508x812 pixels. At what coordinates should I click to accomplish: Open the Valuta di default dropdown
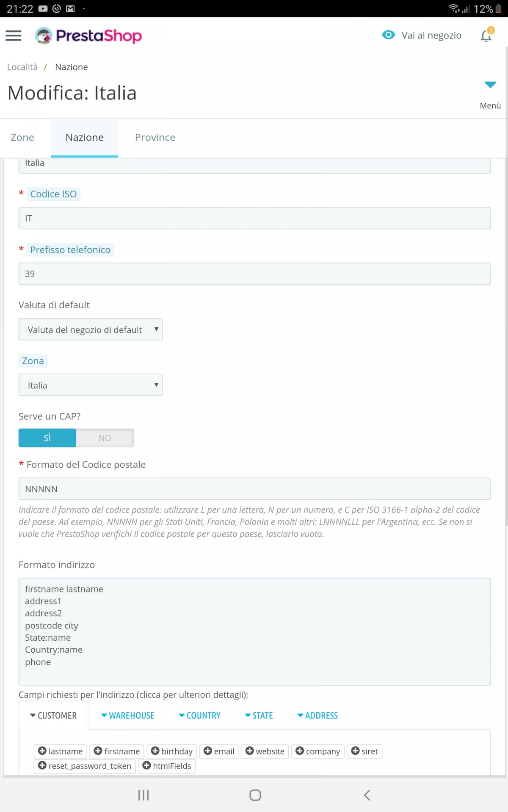pos(91,330)
